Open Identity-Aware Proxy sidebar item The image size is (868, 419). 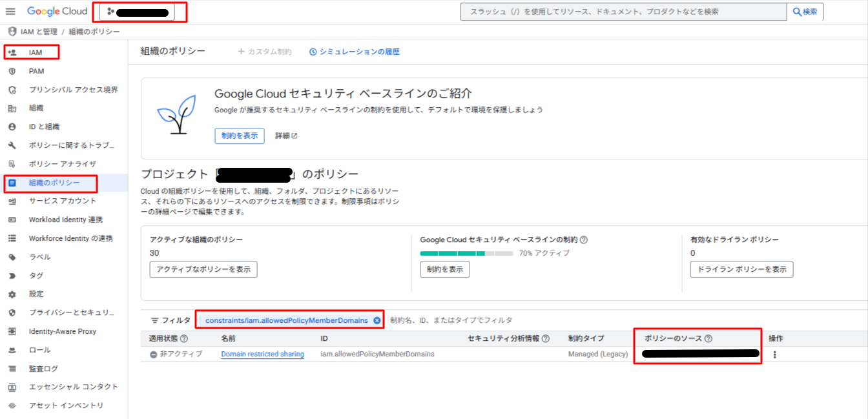pos(62,331)
